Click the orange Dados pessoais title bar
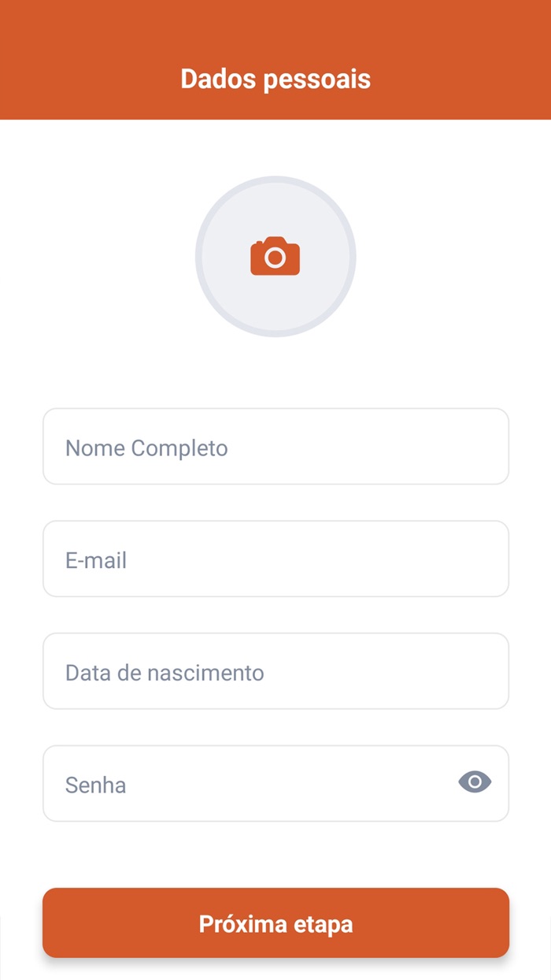This screenshot has height=980, width=551. click(275, 79)
